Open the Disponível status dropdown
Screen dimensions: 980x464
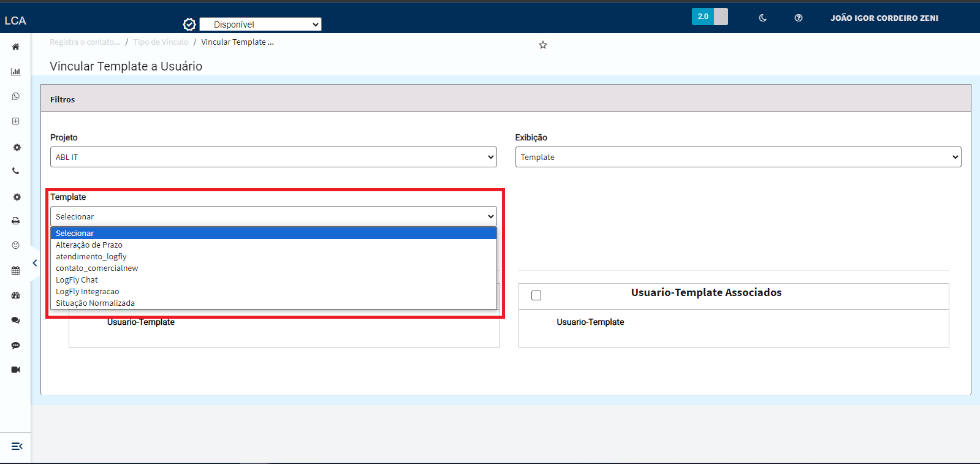coord(260,25)
